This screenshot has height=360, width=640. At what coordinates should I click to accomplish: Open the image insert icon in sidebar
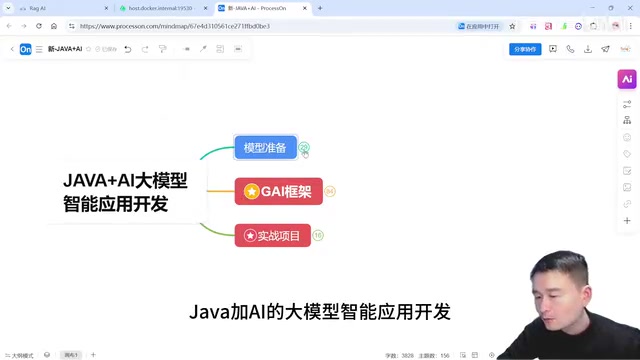click(627, 187)
